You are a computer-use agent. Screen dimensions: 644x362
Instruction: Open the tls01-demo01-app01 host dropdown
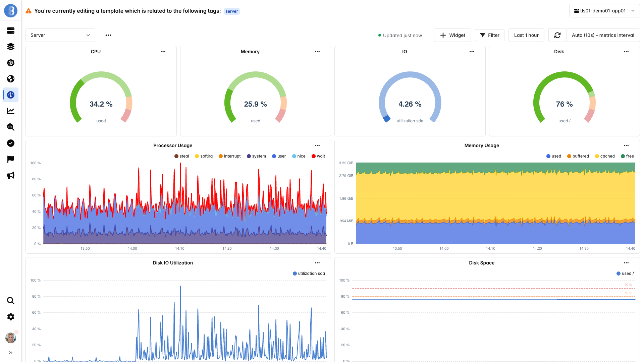(x=604, y=11)
